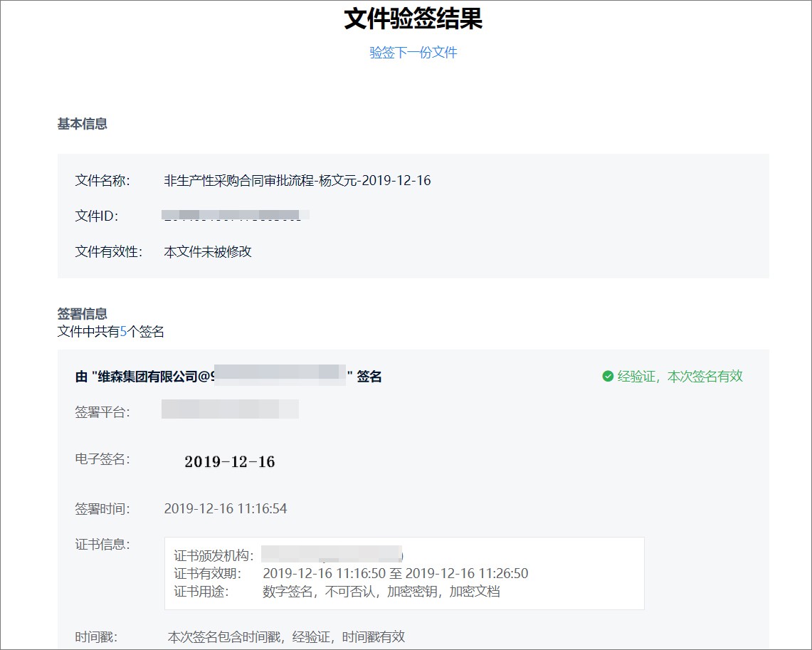Select the 基本信息 section heading
Image resolution: width=812 pixels, height=650 pixels.
click(x=83, y=124)
